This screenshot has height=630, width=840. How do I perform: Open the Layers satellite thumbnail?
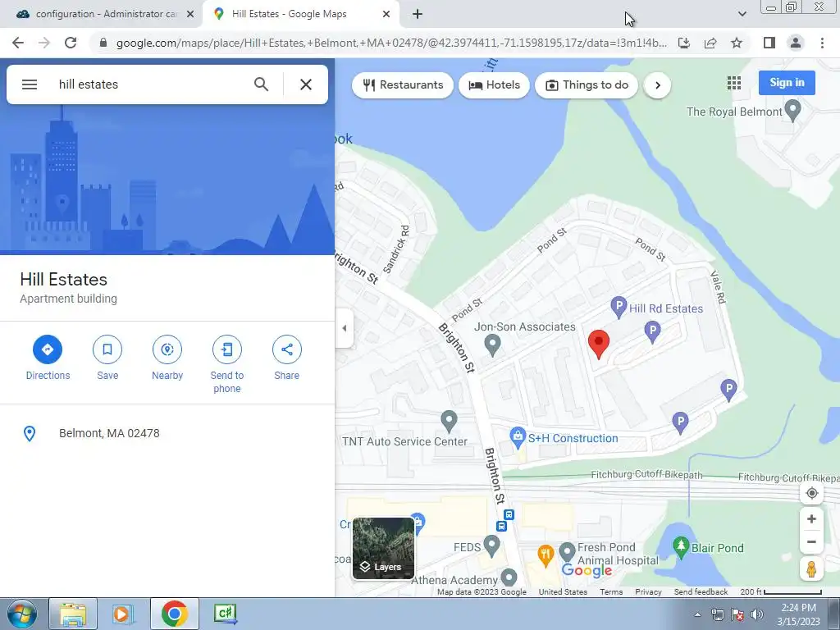383,548
